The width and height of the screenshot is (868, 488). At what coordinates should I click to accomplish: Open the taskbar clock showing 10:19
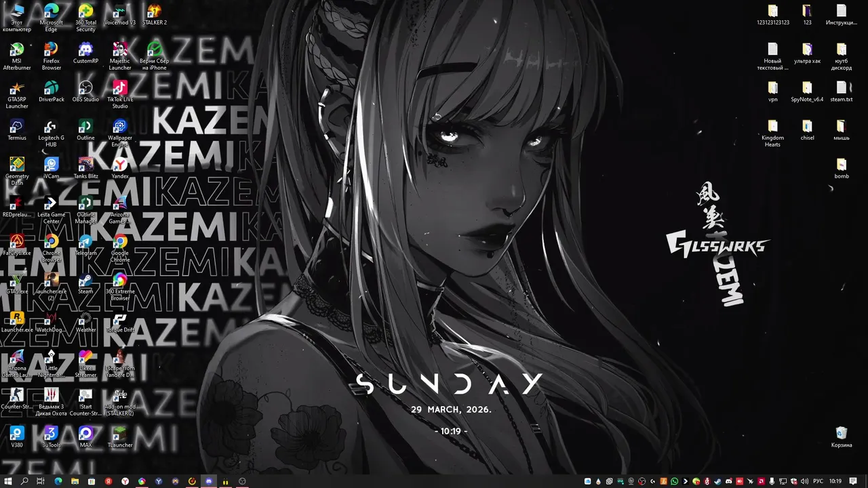click(x=835, y=481)
